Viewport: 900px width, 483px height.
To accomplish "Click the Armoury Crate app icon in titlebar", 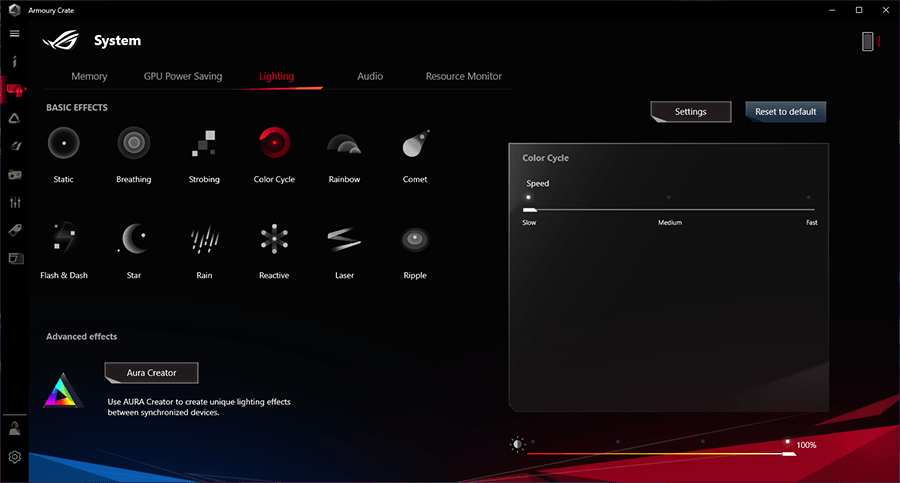I will point(15,10).
